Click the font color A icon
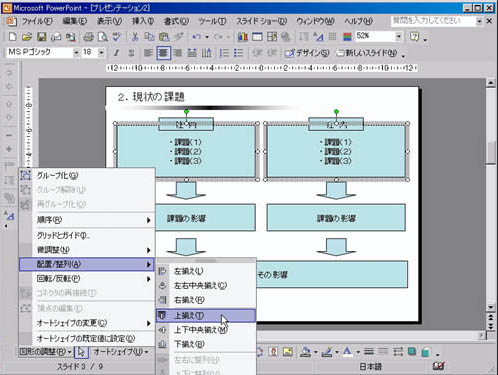The height and width of the screenshot is (375, 498). coord(347,352)
